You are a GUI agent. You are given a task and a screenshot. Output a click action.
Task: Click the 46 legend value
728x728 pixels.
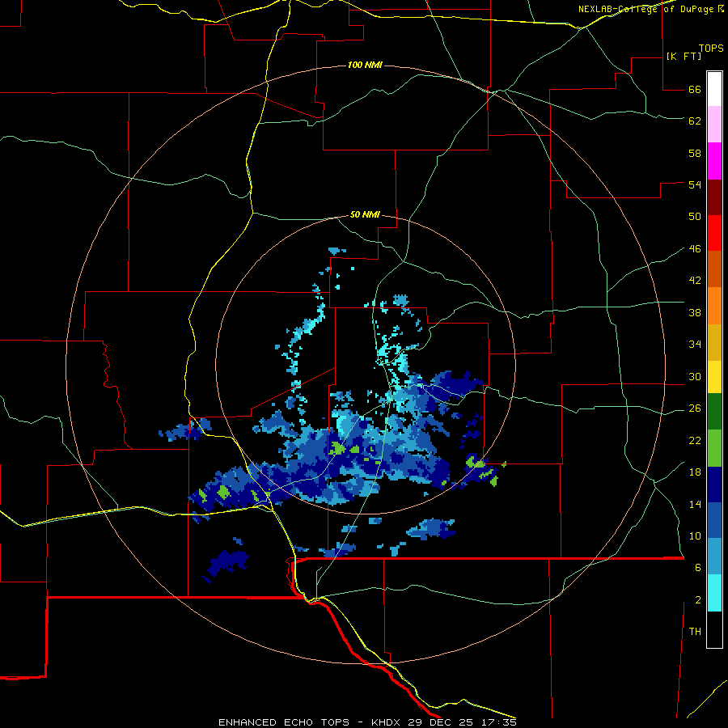click(695, 248)
